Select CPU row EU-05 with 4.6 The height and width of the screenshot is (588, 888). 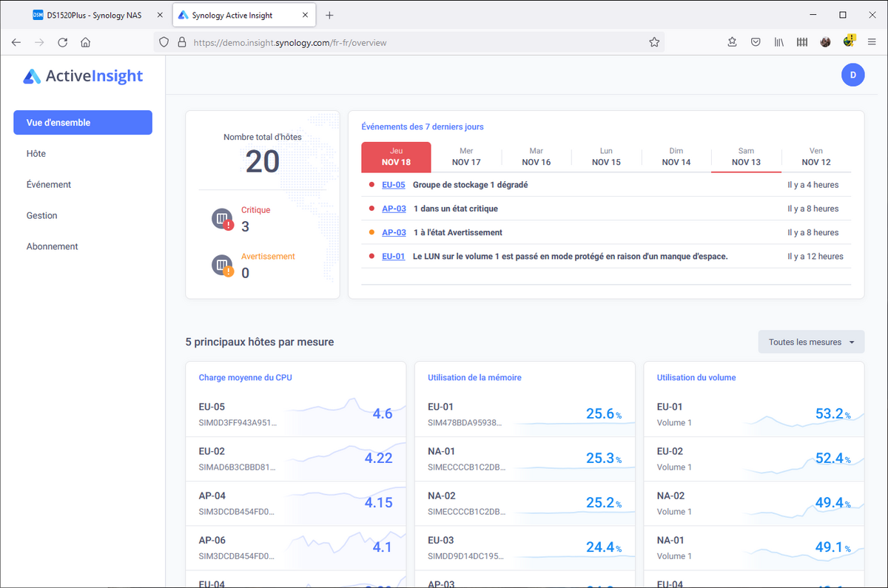[x=296, y=414]
